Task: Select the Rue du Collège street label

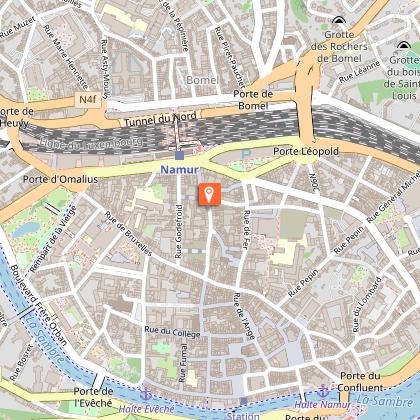Action: point(172,332)
